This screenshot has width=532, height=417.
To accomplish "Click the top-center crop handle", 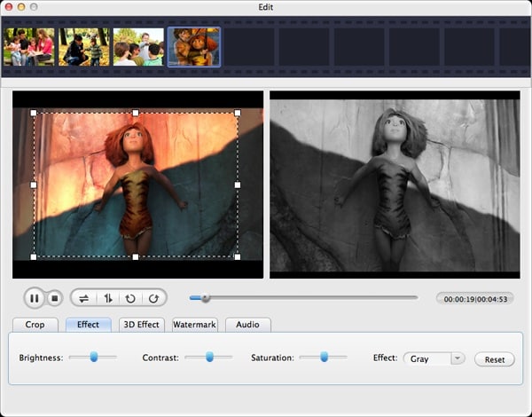I will (x=136, y=113).
